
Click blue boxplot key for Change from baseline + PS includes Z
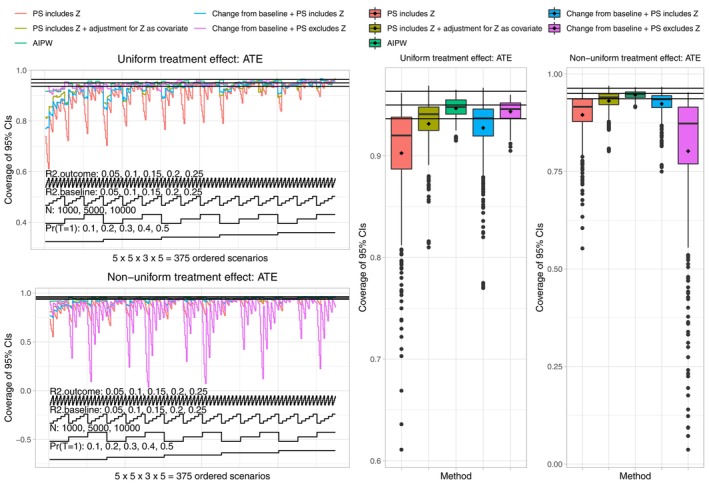(554, 14)
